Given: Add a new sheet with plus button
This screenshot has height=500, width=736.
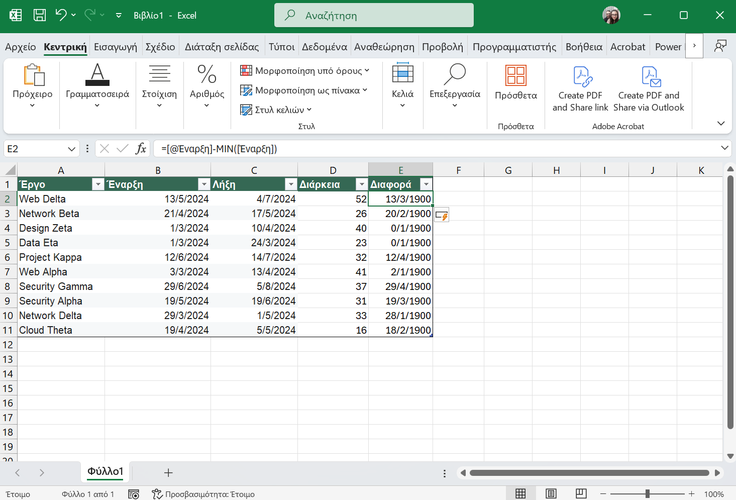Looking at the screenshot, I should point(168,472).
